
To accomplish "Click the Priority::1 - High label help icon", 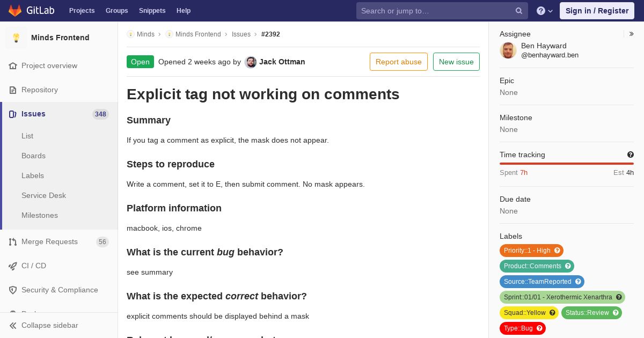I will pos(557,251).
